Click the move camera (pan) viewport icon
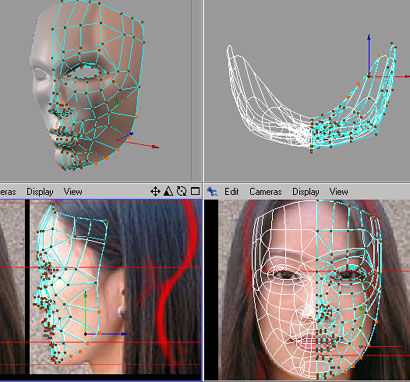410x382 pixels. pyautogui.click(x=155, y=191)
